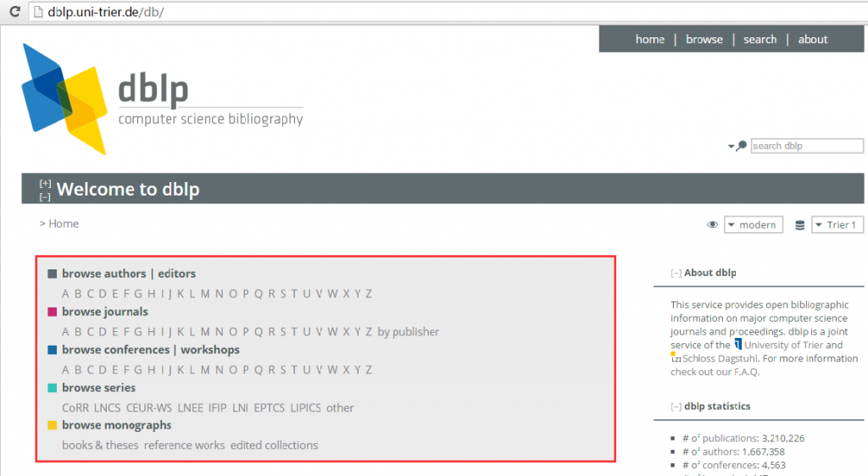Click '# of conferences: 4,563' statistic
Screen dimensions: 868x476
734,465
